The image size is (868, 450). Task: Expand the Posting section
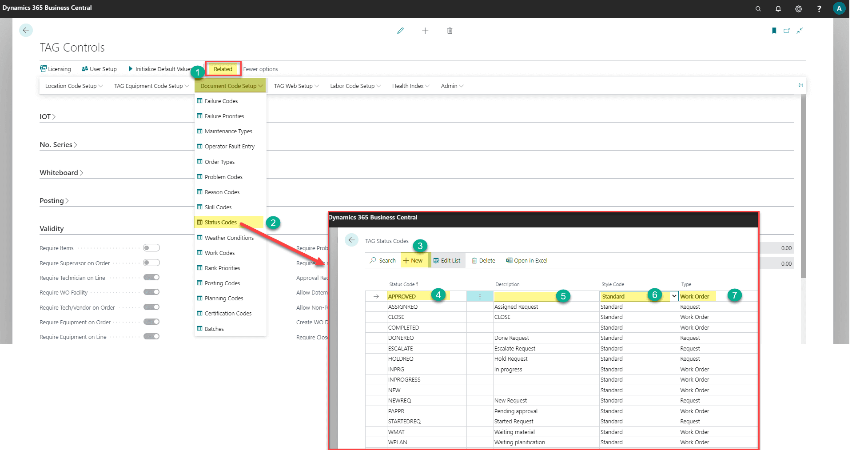54,201
